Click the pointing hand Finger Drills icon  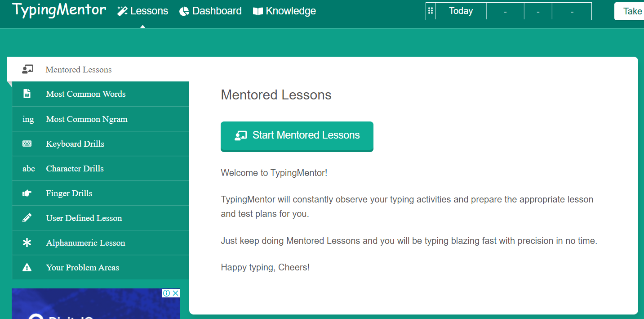(x=27, y=193)
